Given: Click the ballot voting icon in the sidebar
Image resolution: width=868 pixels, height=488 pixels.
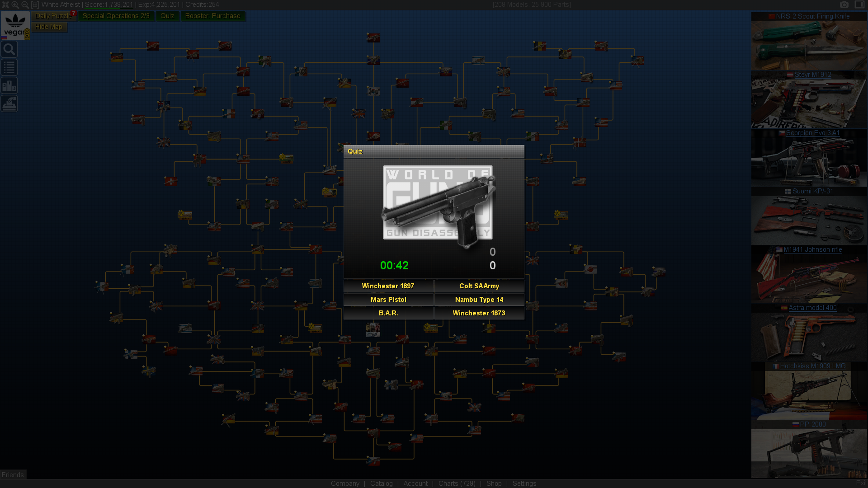Looking at the screenshot, I should (9, 103).
